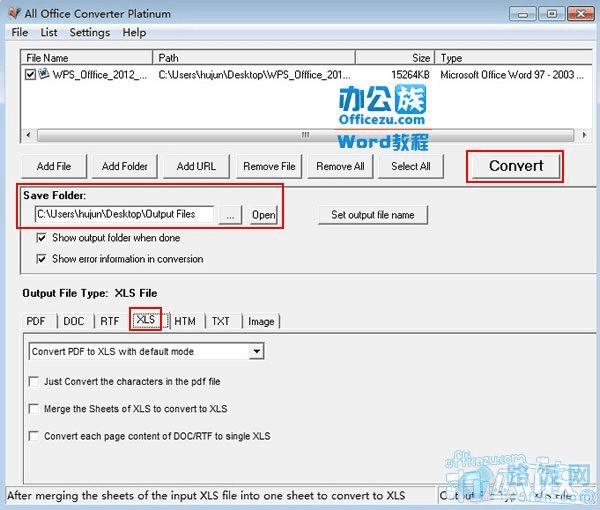Enable Merge the Sheets of XLS option
Viewport: 600px width, 510px height.
[x=34, y=409]
